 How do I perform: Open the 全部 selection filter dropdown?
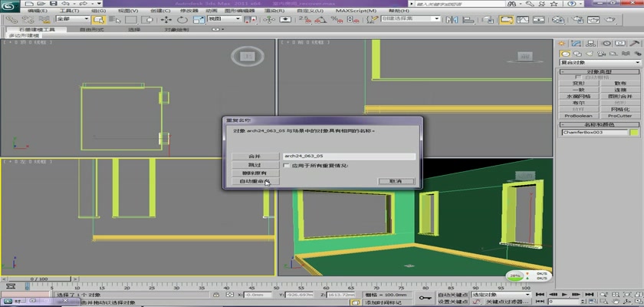click(73, 19)
